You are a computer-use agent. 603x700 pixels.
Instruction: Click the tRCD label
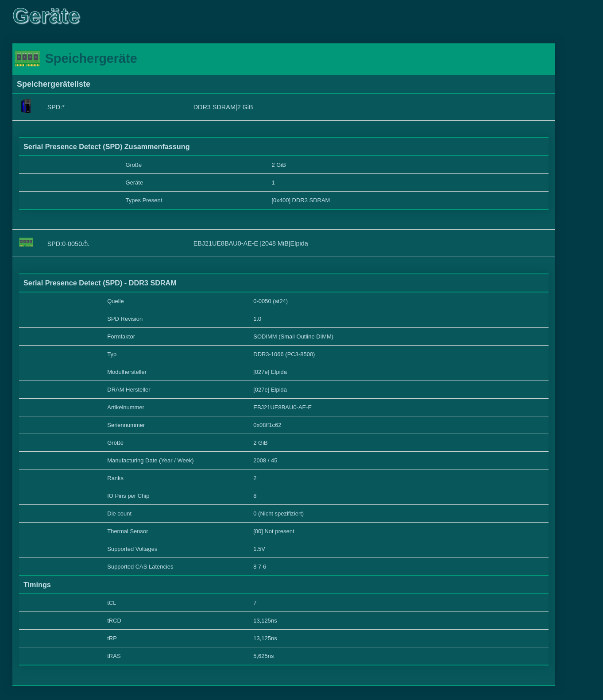(114, 621)
